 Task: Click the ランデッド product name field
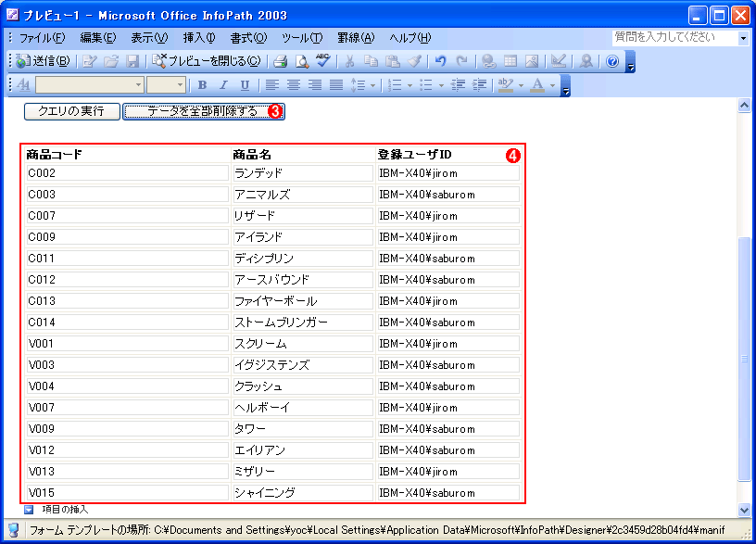coord(303,173)
